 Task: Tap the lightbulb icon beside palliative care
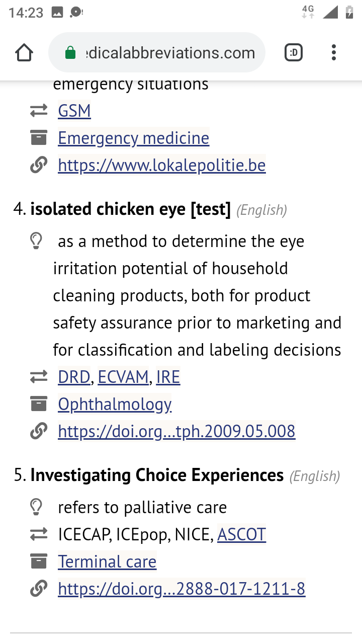click(x=36, y=507)
